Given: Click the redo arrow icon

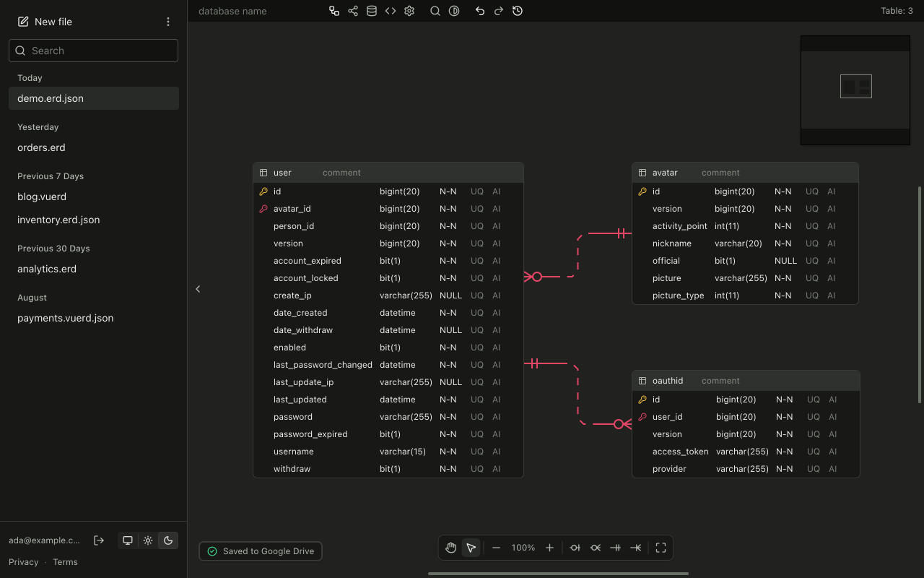Looking at the screenshot, I should (499, 11).
